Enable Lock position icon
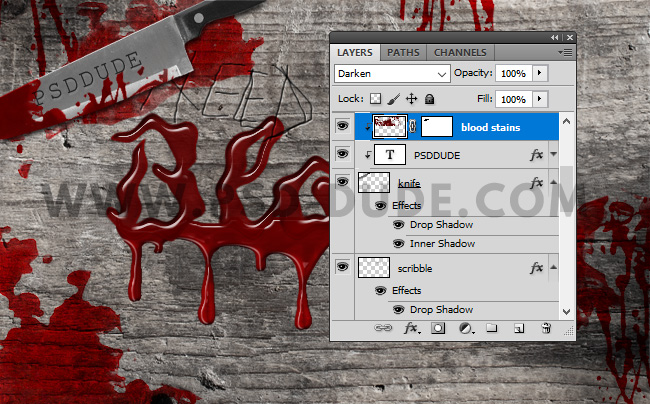 coord(411,99)
